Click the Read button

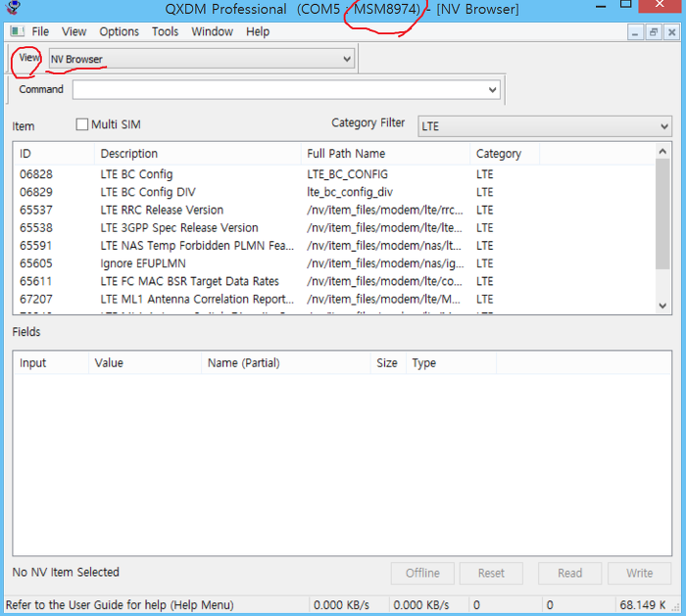point(570,573)
